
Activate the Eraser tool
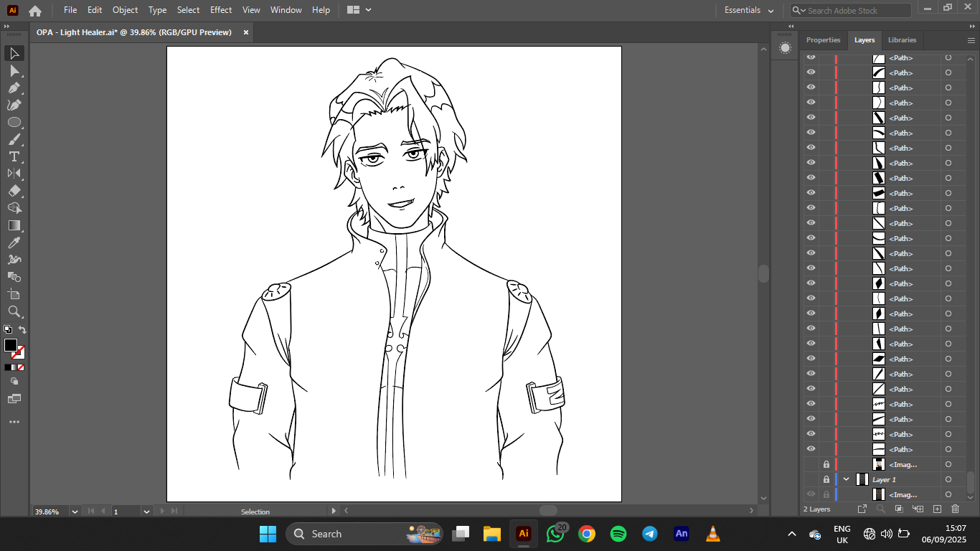click(14, 191)
